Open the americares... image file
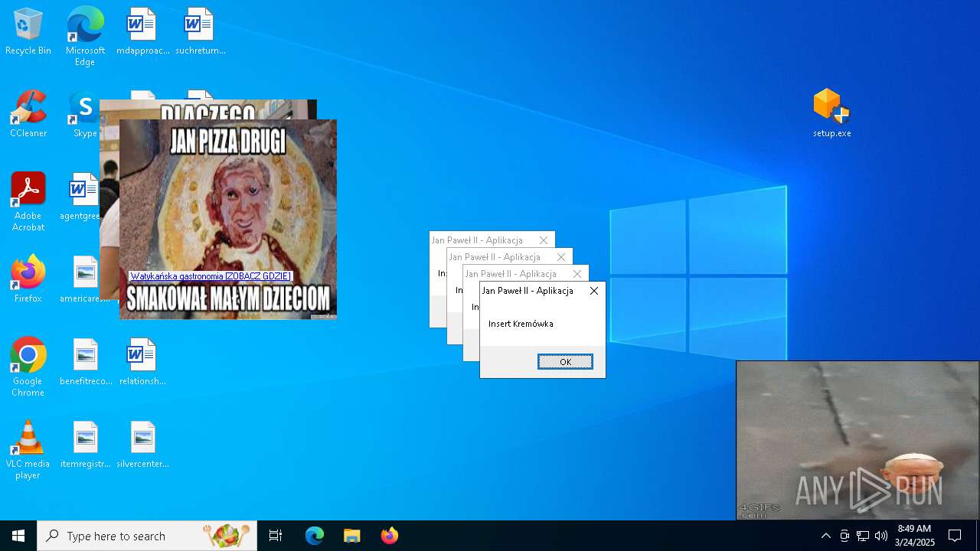 click(85, 279)
